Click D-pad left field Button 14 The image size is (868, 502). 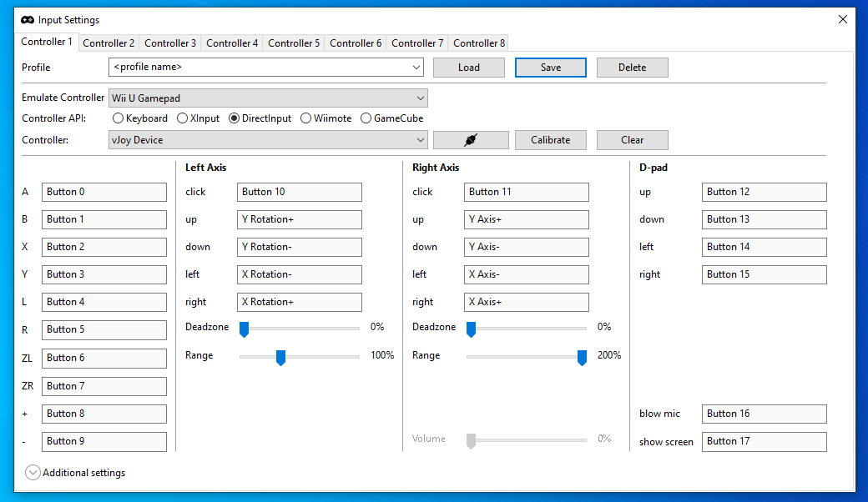[x=765, y=247]
